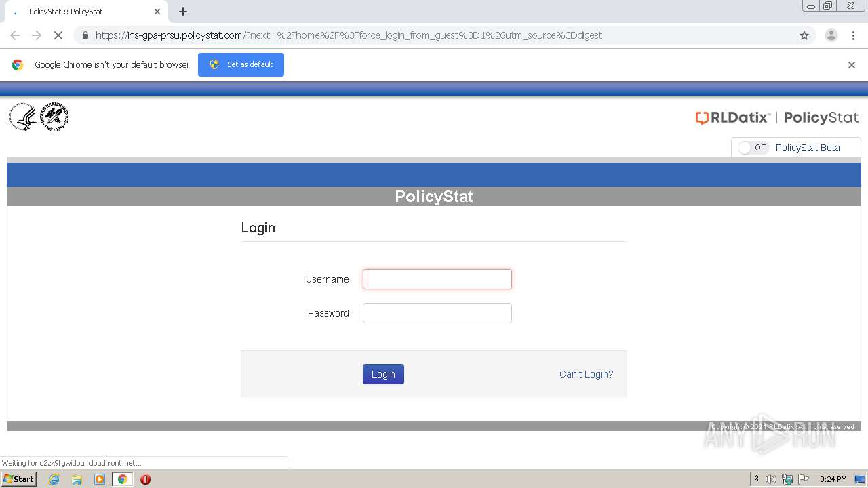Screen dimensions: 868x488
Task: Open File Explorer from the taskbar
Action: 77,479
